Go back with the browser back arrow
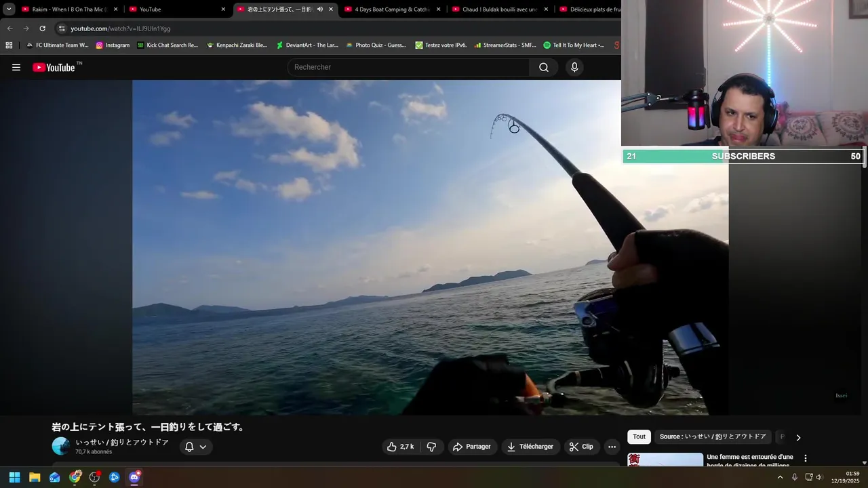This screenshot has width=868, height=488. [x=9, y=28]
